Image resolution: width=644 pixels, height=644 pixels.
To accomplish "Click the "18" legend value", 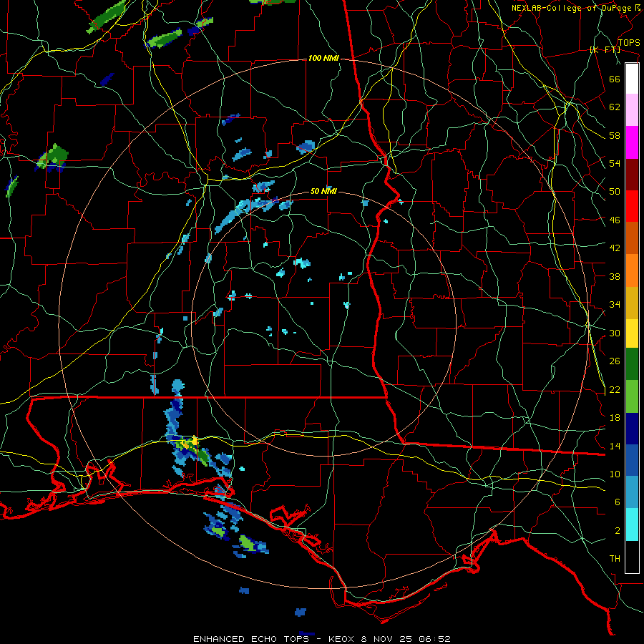I will point(615,418).
